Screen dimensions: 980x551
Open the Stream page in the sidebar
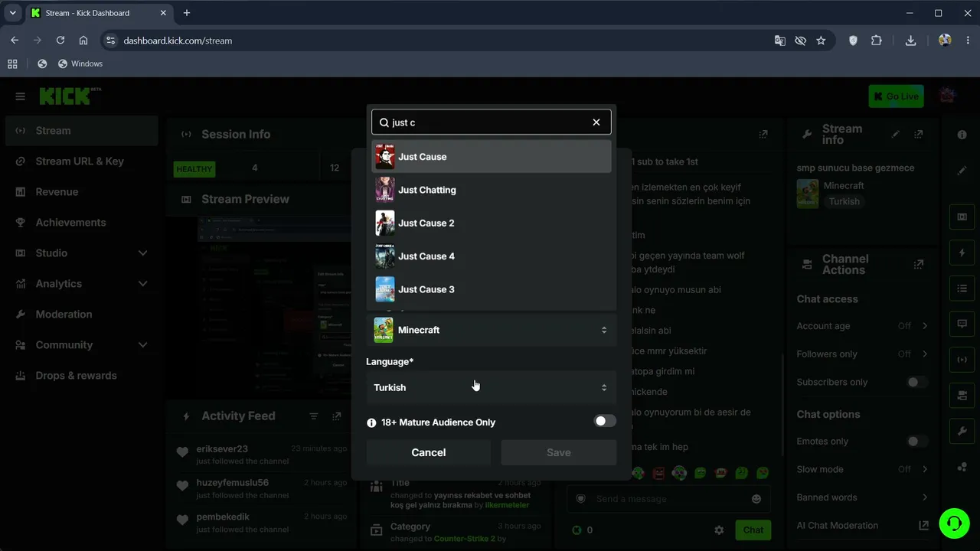click(82, 131)
